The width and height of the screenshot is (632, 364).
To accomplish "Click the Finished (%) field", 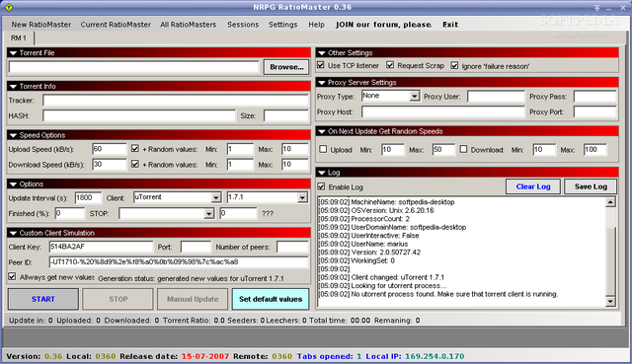I will (x=70, y=213).
